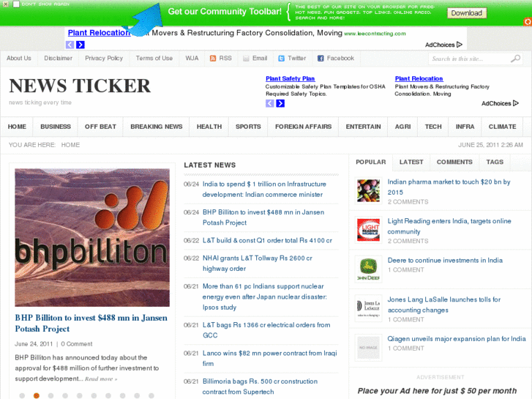
Task: Click Read more on featured story
Action: tap(101, 379)
